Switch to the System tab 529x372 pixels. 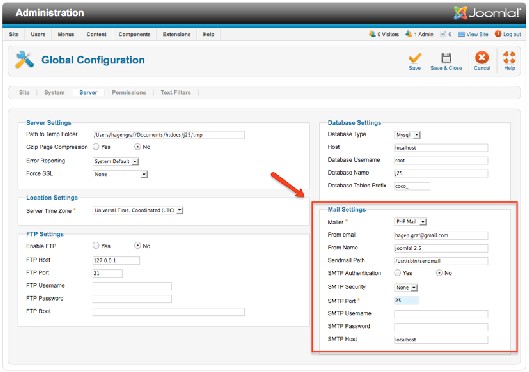[54, 93]
